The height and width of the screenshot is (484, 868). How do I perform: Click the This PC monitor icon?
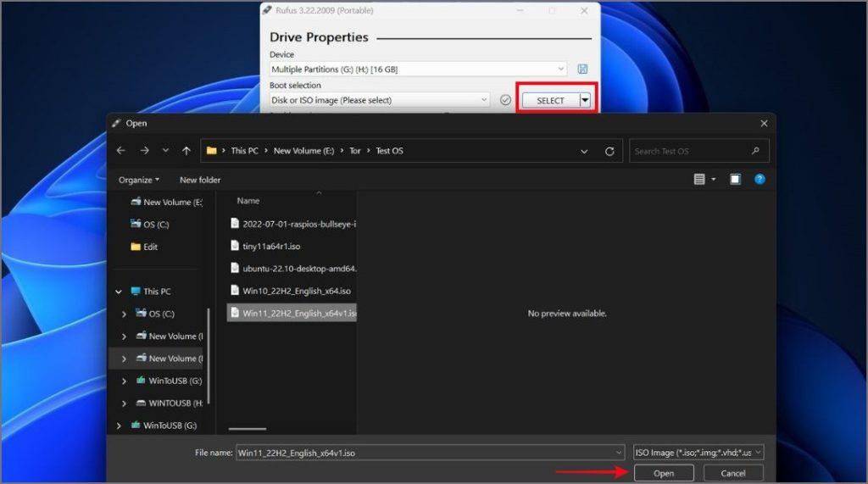136,292
